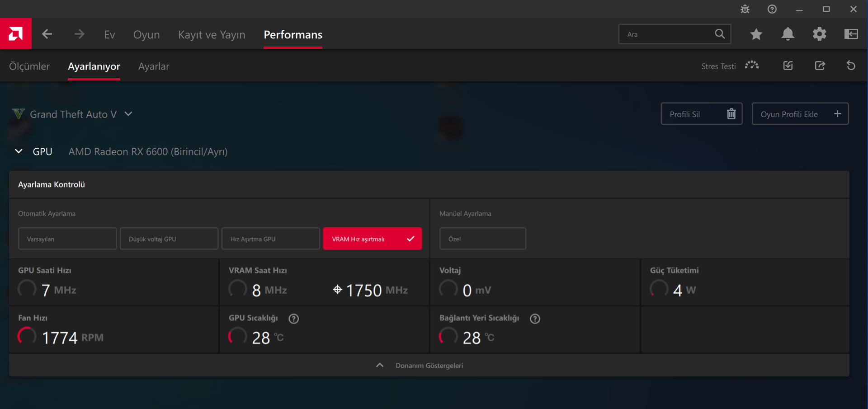This screenshot has height=409, width=868.
Task: Click the help icon beside GPU Sıcaklığı
Action: 294,319
